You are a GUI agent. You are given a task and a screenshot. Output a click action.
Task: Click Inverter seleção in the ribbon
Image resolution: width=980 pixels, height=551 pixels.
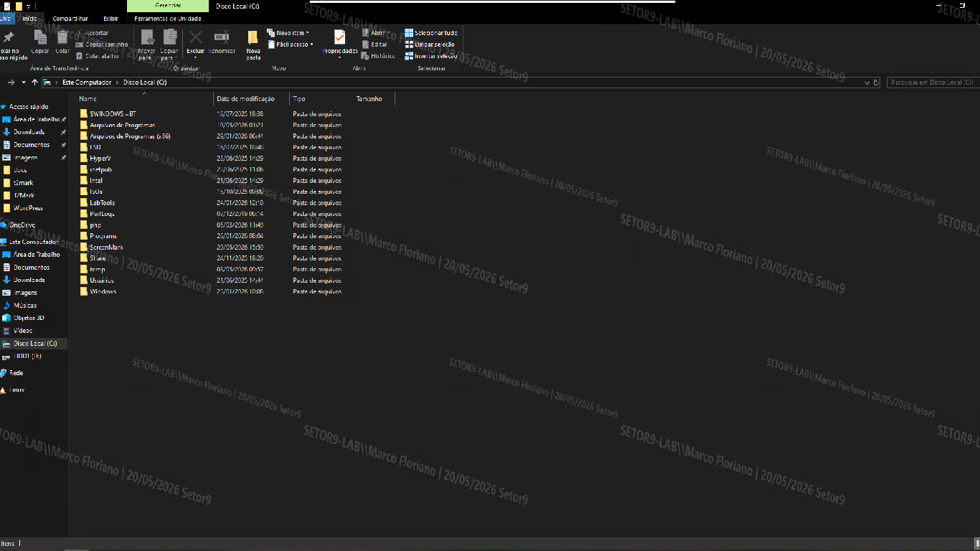(430, 56)
